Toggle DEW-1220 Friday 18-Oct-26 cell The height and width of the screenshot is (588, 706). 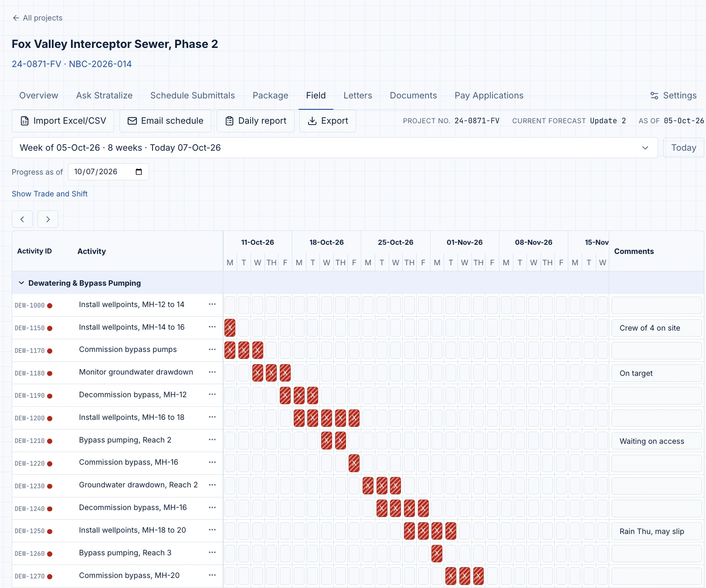point(354,463)
